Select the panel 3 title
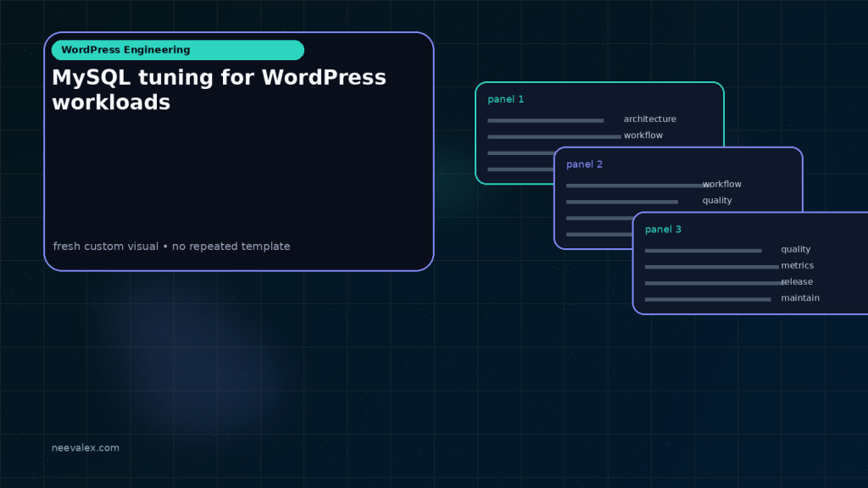 point(663,229)
